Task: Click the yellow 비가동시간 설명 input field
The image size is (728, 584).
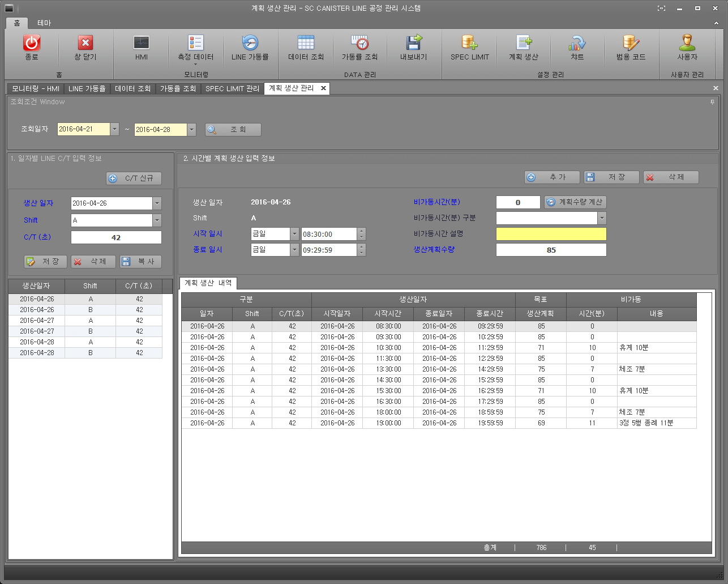Action: pos(551,234)
